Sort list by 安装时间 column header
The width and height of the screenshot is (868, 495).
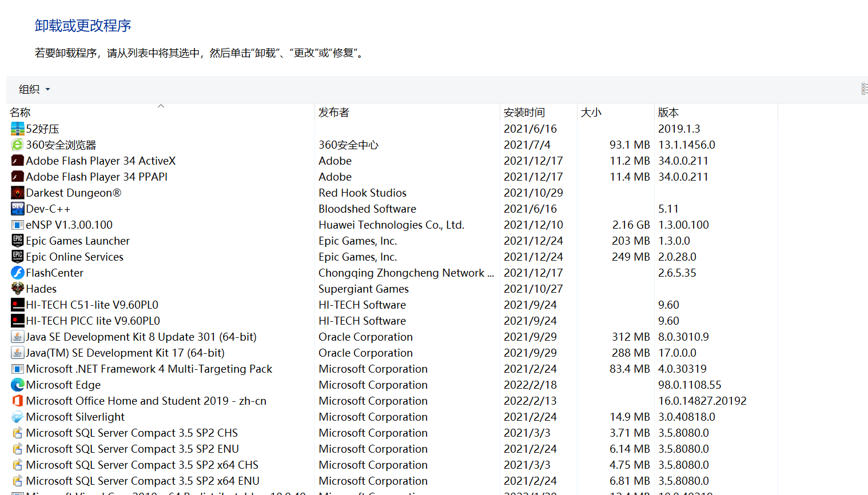(x=538, y=113)
